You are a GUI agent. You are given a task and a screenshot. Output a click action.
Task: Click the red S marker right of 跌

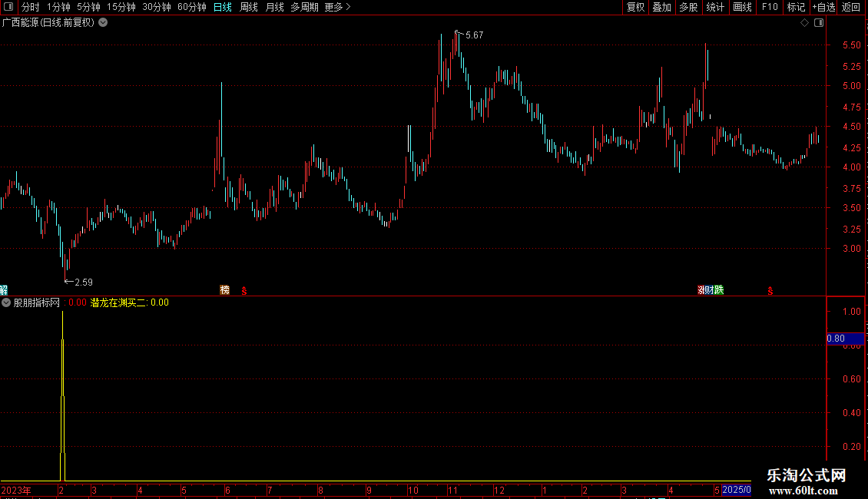click(770, 290)
